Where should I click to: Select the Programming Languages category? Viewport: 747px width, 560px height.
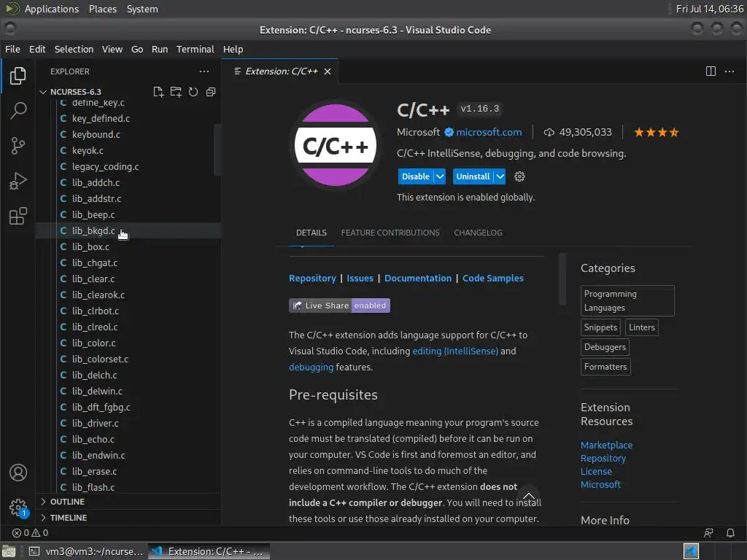click(x=627, y=301)
